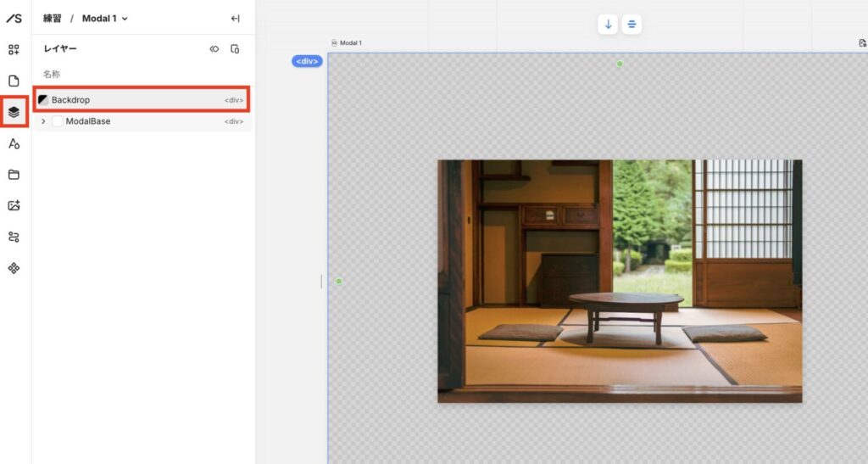The width and height of the screenshot is (868, 464).
Task: Click the down arrow alignment button
Action: 607,25
